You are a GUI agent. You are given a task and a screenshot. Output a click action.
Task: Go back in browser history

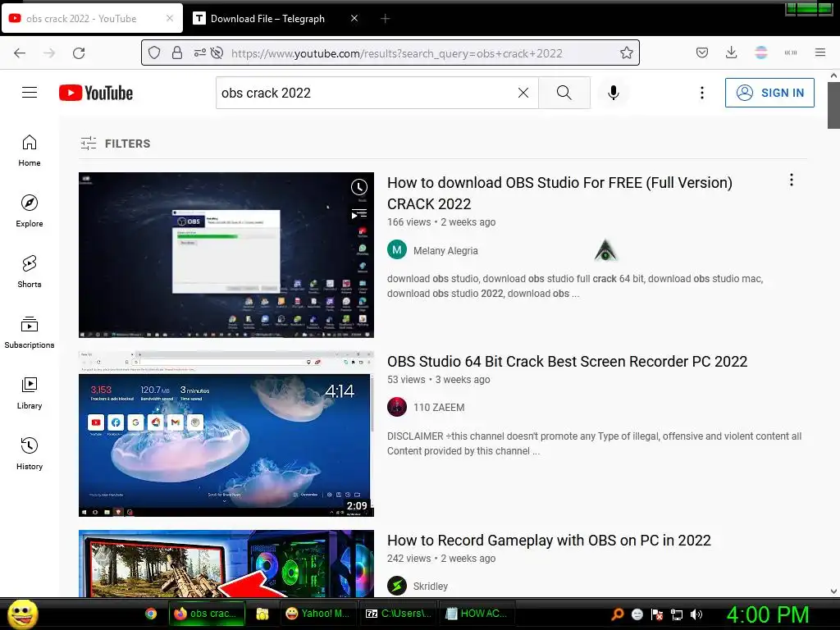20,53
